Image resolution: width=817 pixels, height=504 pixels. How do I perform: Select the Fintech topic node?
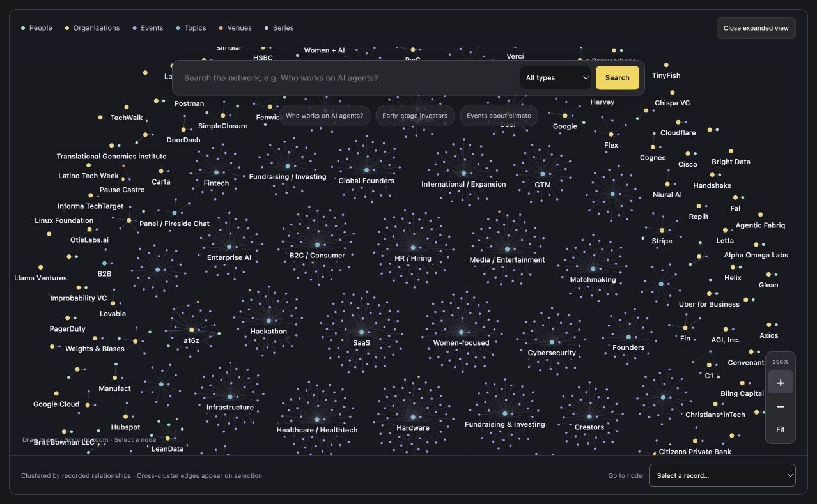click(216, 172)
